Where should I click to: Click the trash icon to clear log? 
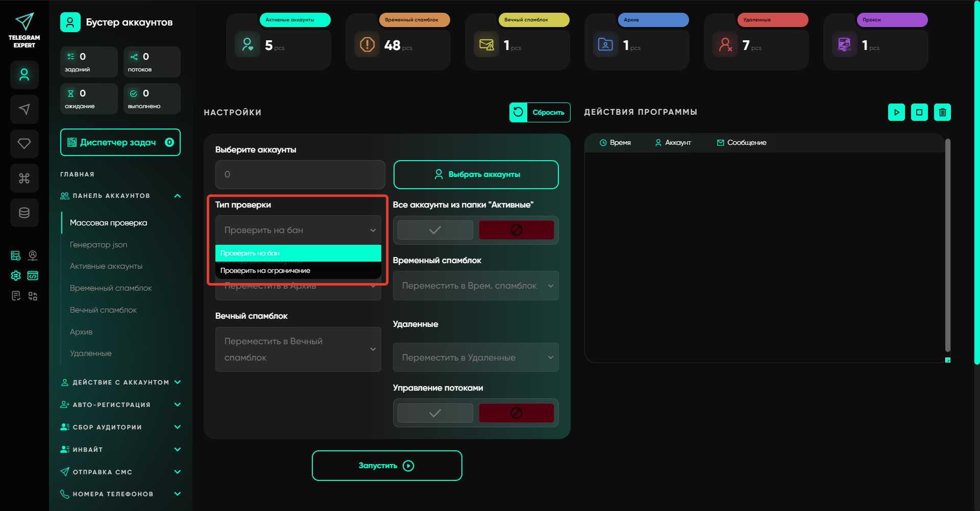(942, 112)
